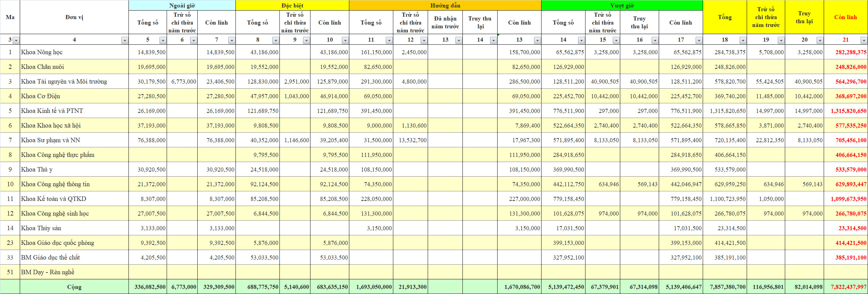Image resolution: width=868 pixels, height=294 pixels.
Task: Select the total "1,693,050,000"
Action: coord(371,287)
